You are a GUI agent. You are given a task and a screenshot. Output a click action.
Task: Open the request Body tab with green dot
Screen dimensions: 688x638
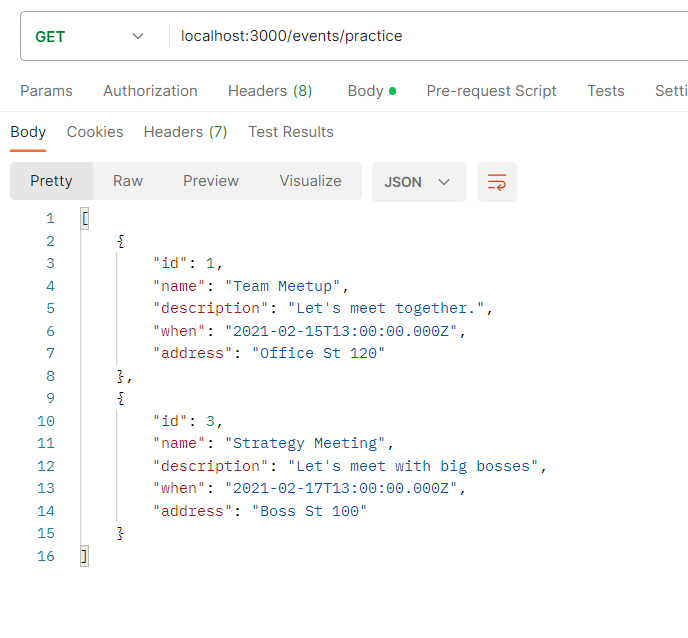[x=370, y=91]
